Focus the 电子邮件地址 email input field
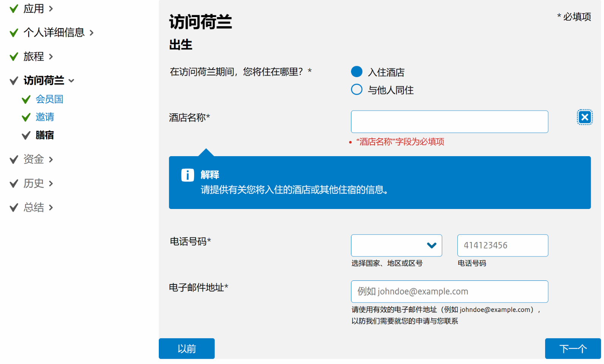 [x=449, y=291]
